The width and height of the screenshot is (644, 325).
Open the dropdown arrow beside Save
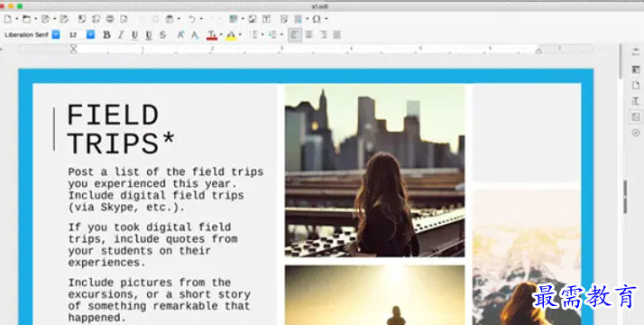tap(54, 19)
